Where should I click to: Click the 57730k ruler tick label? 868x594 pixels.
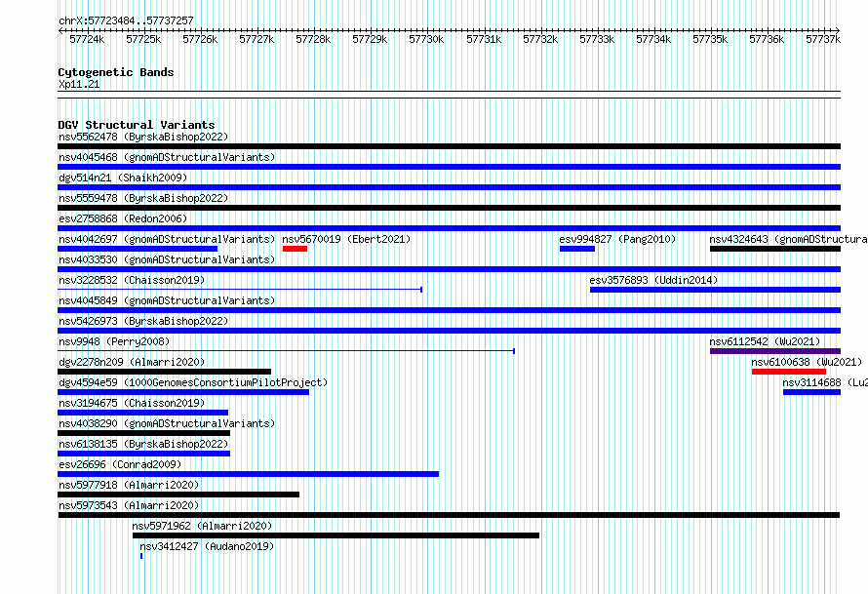pos(426,39)
